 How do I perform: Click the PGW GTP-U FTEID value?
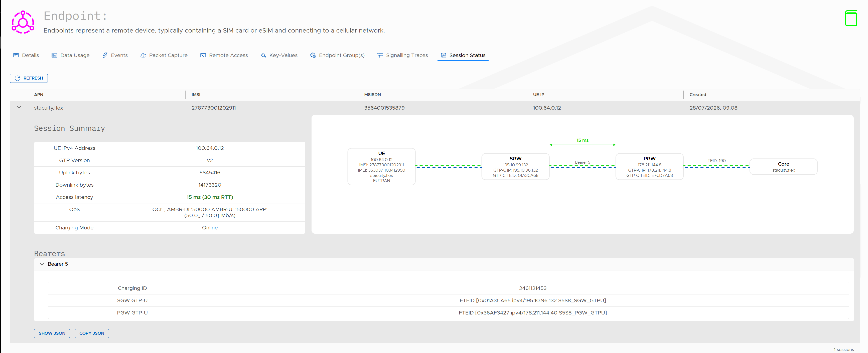pyautogui.click(x=532, y=313)
